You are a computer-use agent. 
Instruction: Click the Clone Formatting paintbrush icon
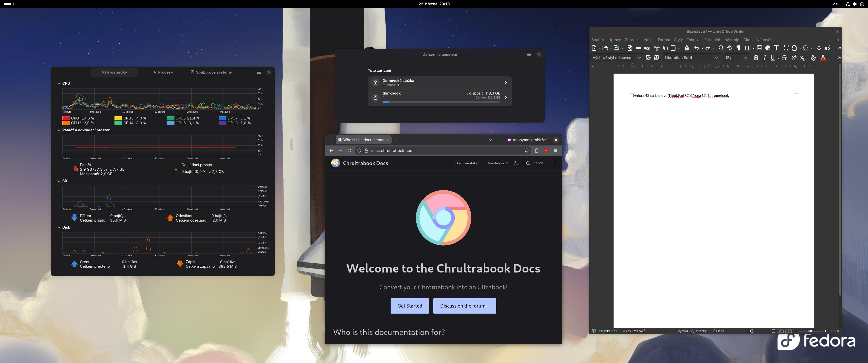coord(686,48)
